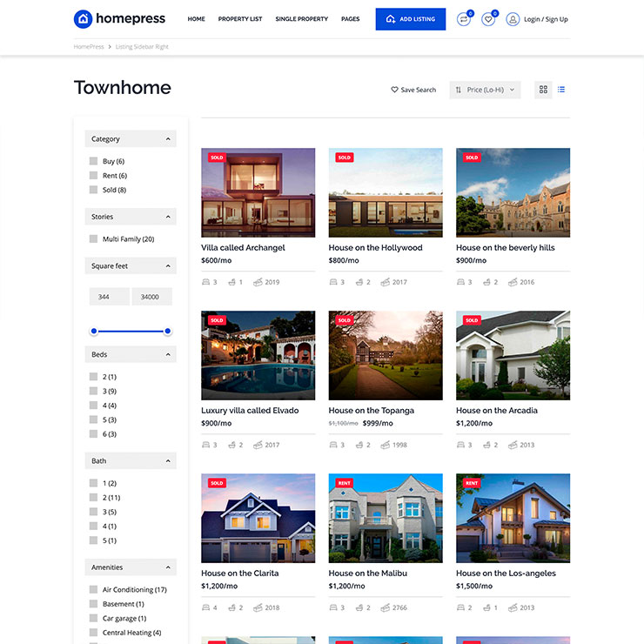
Task: Open the Price (Lo-Hi) sort dropdown
Action: point(485,90)
